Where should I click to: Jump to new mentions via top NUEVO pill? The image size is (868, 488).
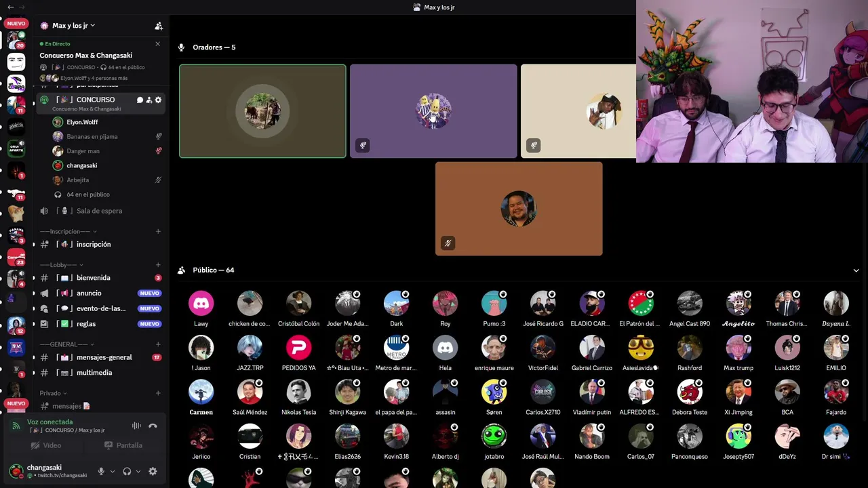16,24
